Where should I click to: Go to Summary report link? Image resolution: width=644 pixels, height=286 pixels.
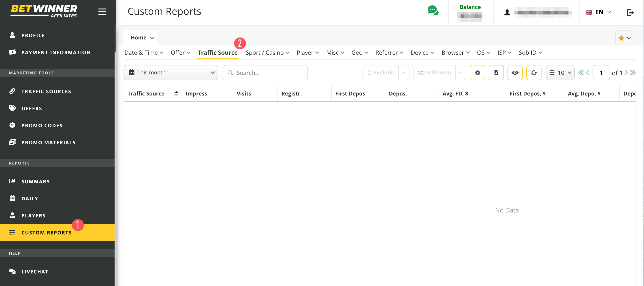(x=36, y=182)
